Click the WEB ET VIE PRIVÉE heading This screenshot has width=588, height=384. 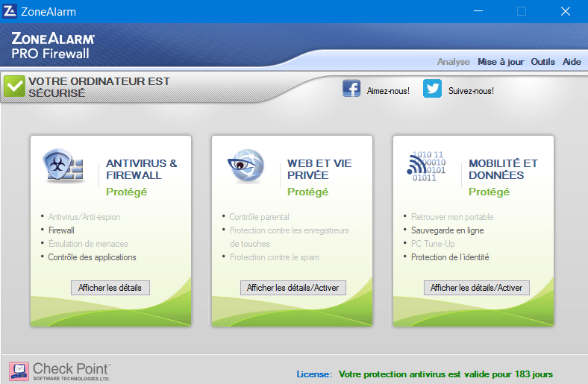[319, 169]
